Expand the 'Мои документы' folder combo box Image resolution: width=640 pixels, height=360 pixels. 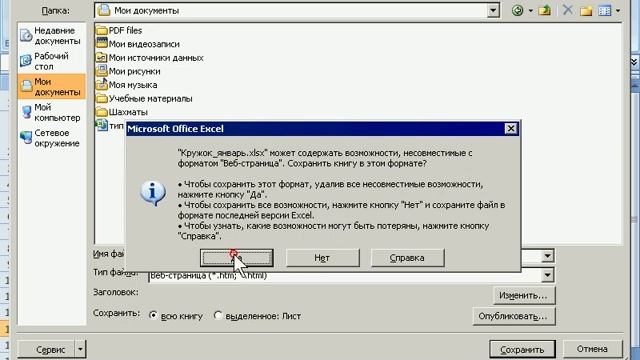493,11
